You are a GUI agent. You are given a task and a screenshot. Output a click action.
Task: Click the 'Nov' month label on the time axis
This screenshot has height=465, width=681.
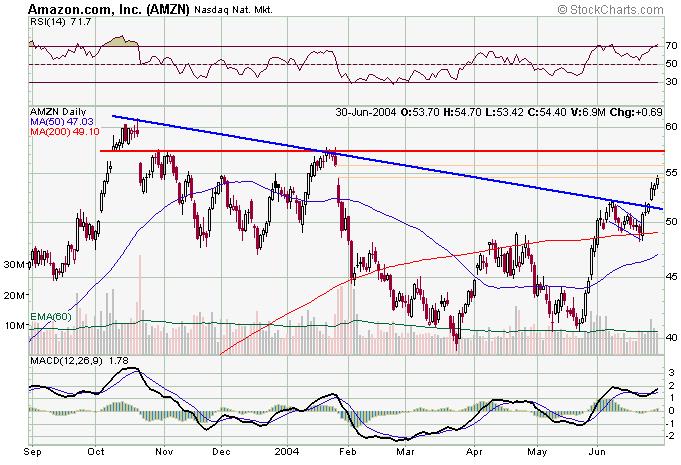[x=164, y=452]
